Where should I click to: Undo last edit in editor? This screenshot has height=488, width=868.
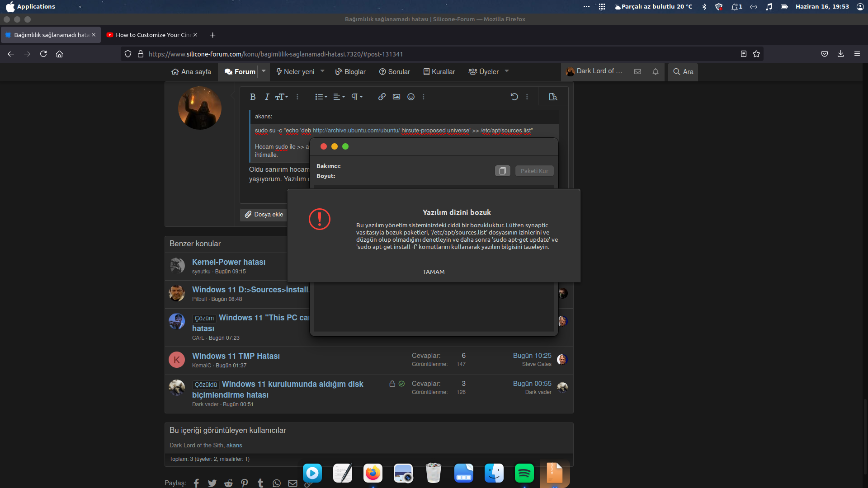(x=514, y=97)
